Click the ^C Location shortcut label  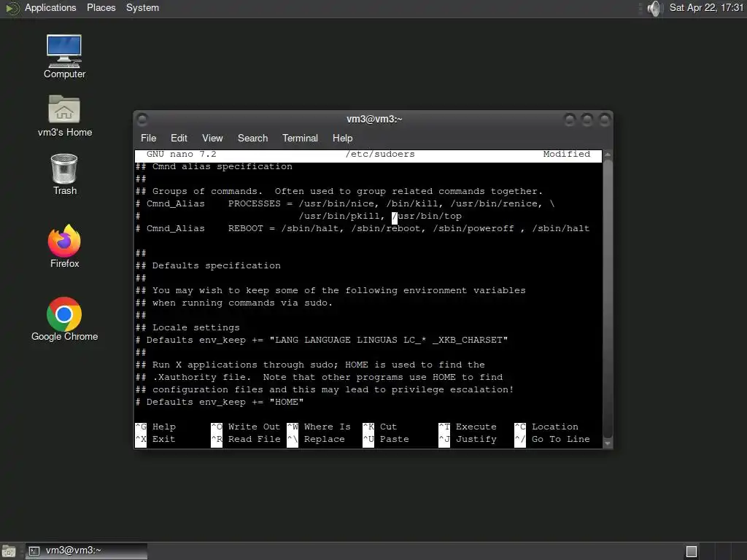[x=546, y=427]
